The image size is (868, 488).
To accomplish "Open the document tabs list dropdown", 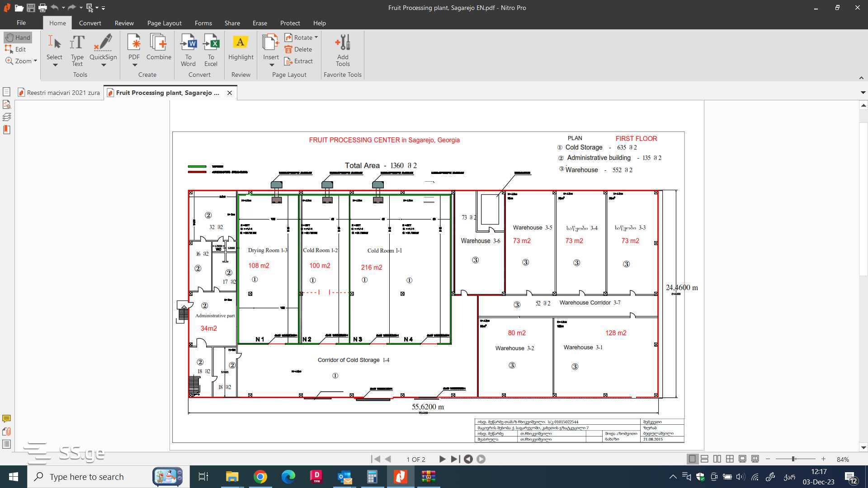I will (x=863, y=93).
